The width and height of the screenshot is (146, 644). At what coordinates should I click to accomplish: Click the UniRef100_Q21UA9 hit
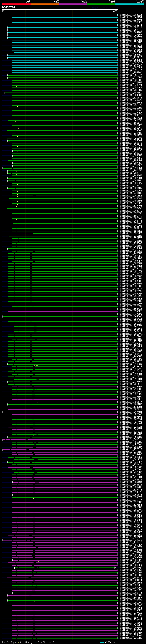[x=131, y=638]
